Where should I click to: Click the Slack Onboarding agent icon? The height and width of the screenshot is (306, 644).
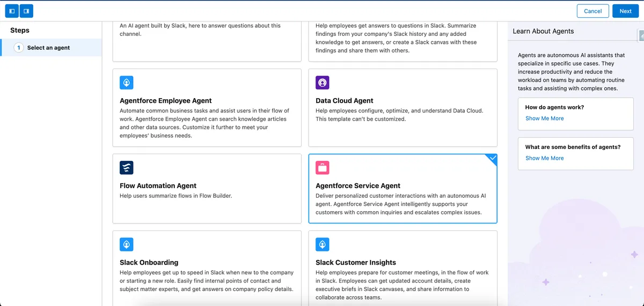tap(127, 244)
